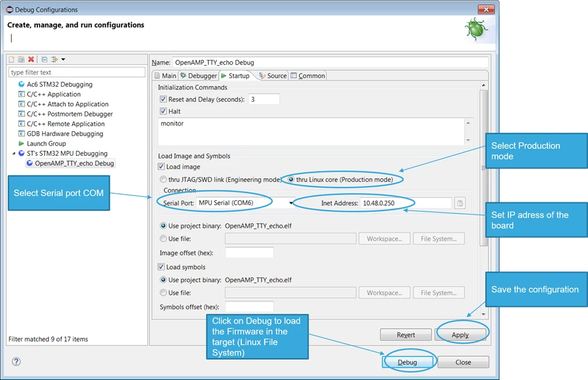Focus the type filter text box
The image size is (588, 380).
pos(77,72)
